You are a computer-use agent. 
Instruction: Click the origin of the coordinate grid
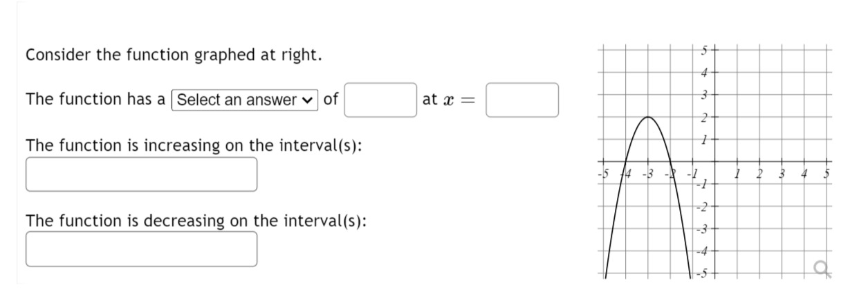(x=714, y=162)
